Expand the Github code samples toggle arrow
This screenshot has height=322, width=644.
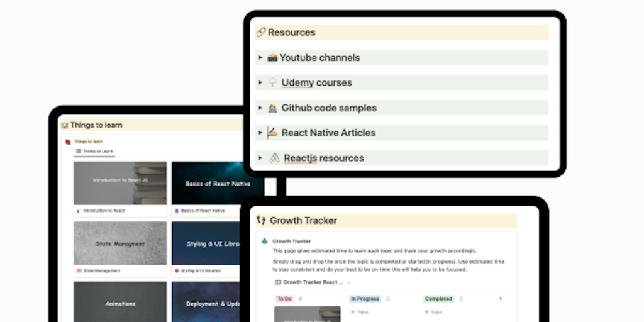[260, 108]
